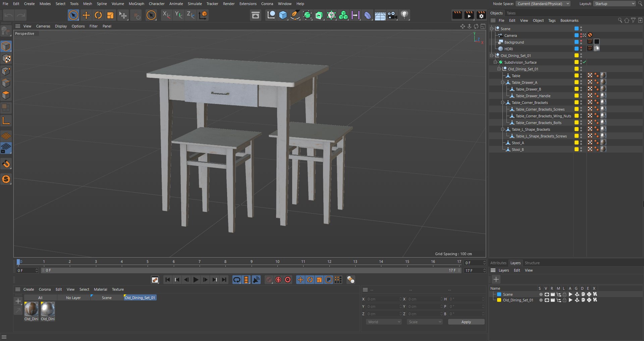Toggle Subdivision_Surface enable checkmark
Screen dimensions: 644x341
coord(584,62)
